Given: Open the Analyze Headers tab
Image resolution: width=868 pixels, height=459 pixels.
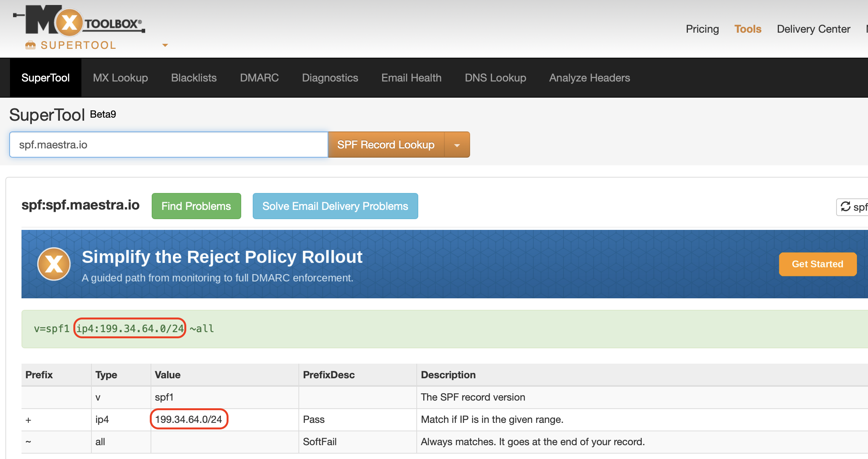Looking at the screenshot, I should click(x=590, y=78).
